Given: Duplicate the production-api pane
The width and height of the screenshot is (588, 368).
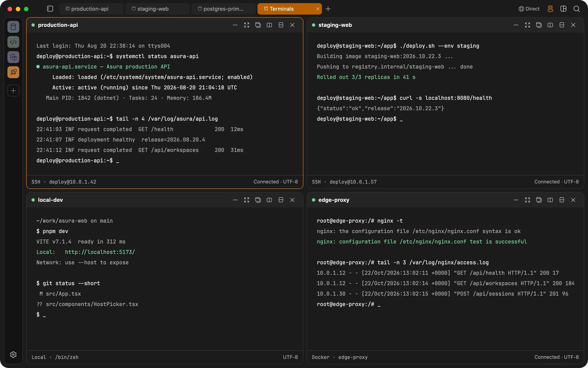Looking at the screenshot, I should (258, 25).
